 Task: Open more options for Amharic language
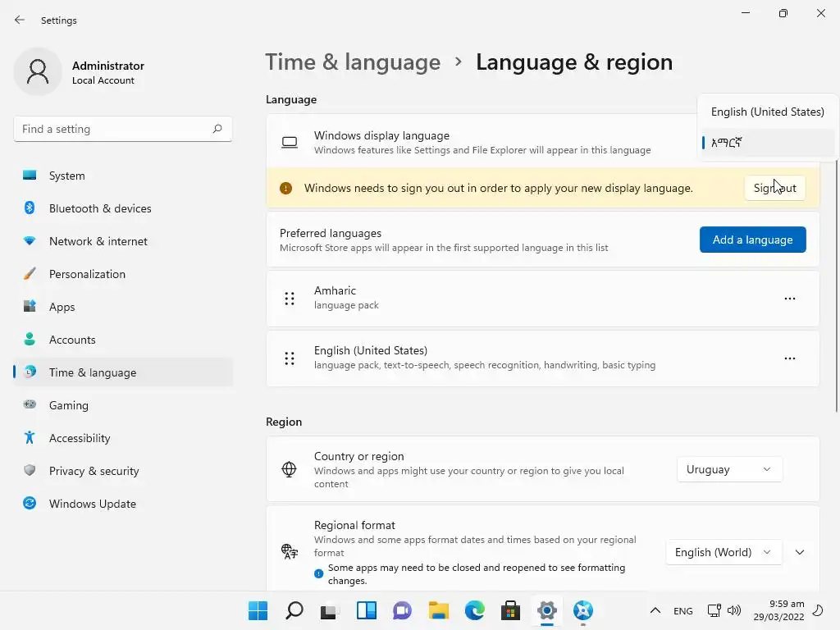tap(789, 299)
